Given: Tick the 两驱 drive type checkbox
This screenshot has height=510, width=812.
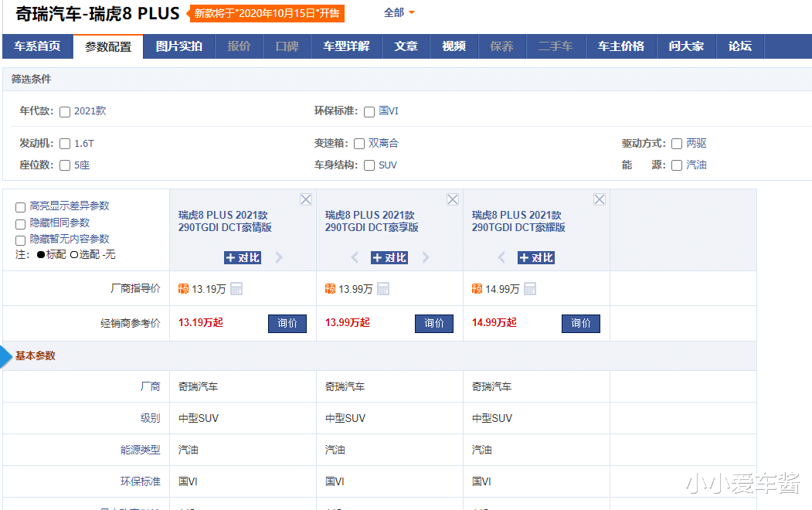Looking at the screenshot, I should point(676,144).
